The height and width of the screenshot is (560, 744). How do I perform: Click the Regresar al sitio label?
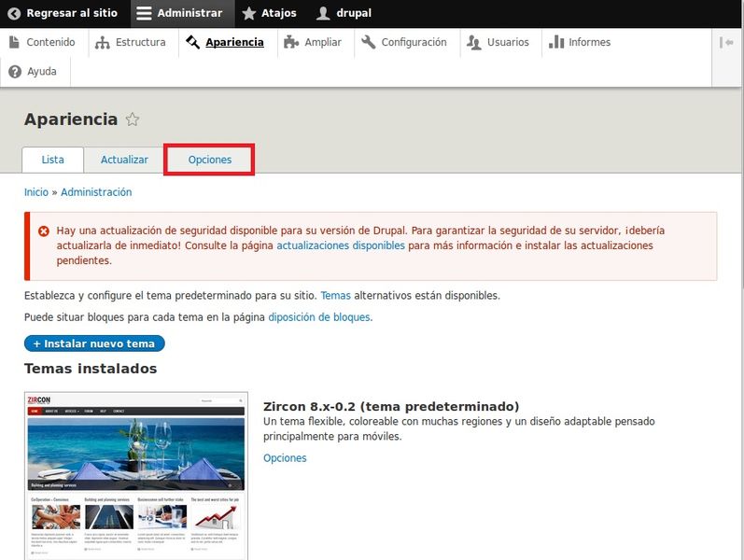point(72,13)
